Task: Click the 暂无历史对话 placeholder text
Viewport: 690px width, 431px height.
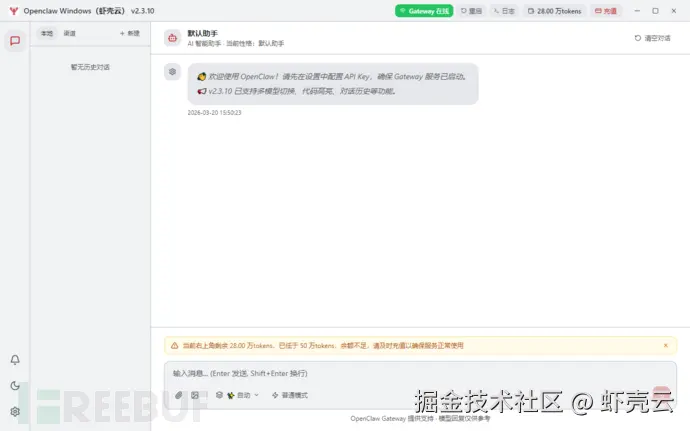Action: coord(90,67)
